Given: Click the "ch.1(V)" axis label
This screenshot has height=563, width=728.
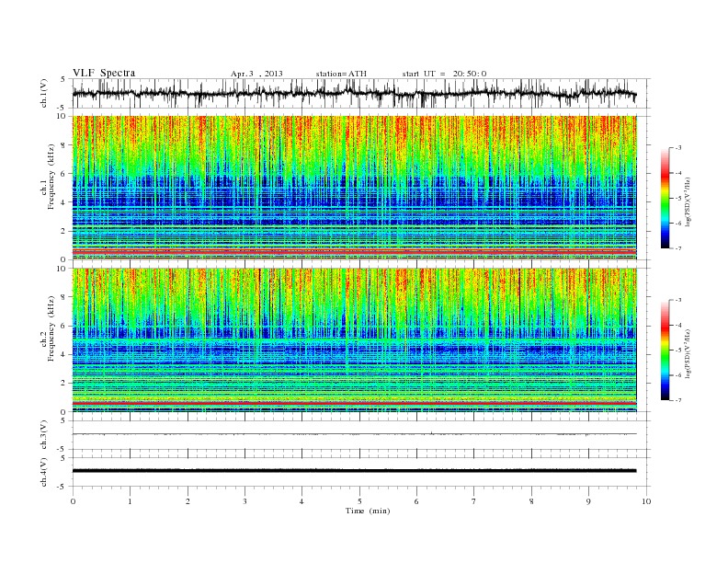Looking at the screenshot, I should 44,94.
